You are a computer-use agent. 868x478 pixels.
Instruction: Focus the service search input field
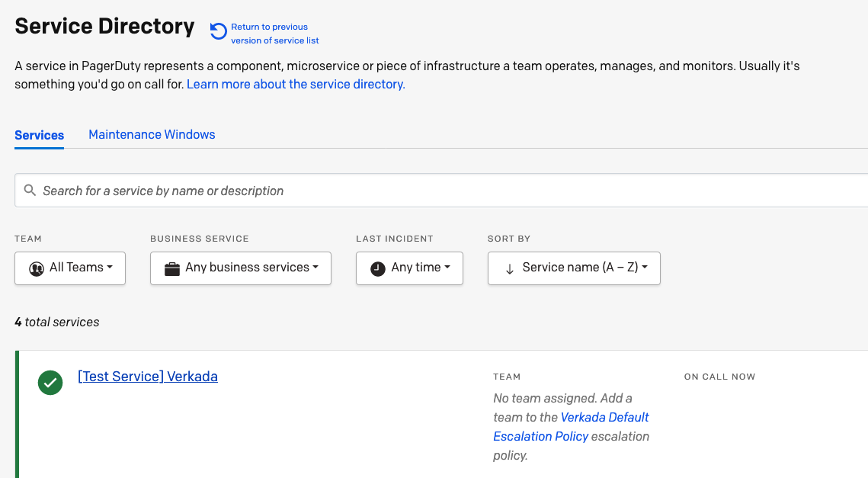click(x=442, y=191)
